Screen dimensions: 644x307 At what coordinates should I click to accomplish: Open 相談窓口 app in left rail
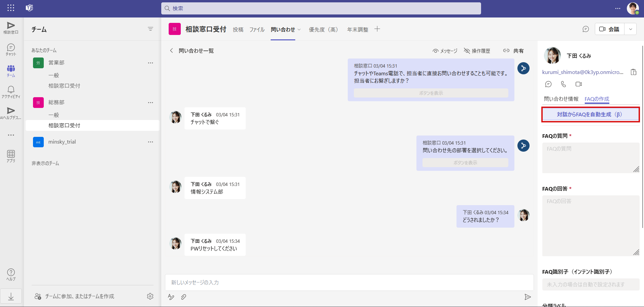[x=11, y=28]
